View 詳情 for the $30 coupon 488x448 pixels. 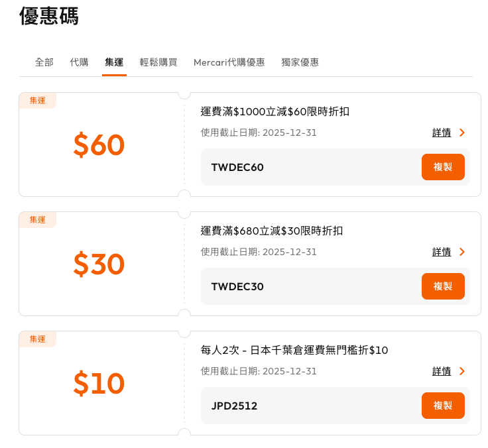click(442, 252)
